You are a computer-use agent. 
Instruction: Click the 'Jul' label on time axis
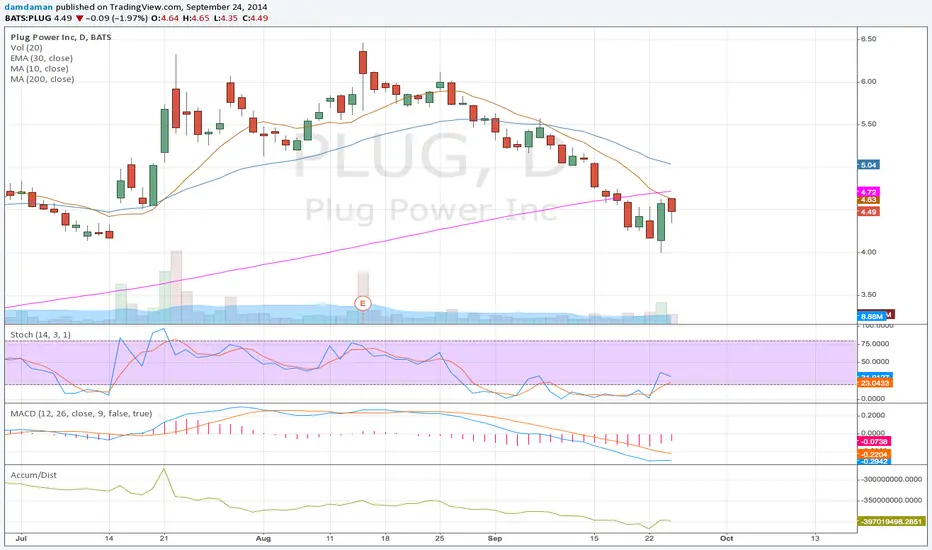(21, 538)
